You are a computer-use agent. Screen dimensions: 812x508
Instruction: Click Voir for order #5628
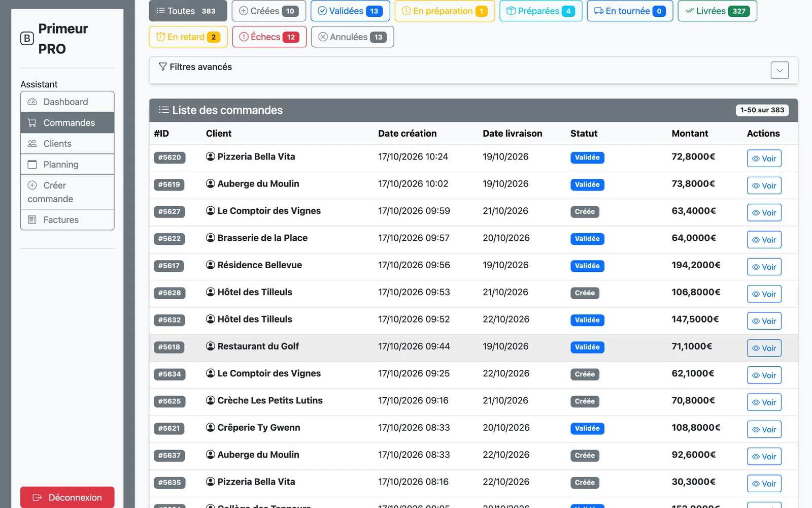click(764, 294)
